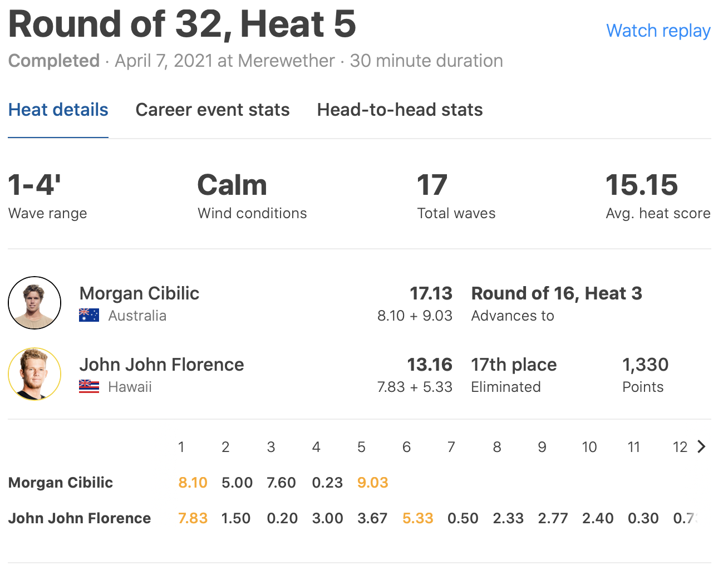Viewport: 728px width, 570px height.
Task: Click the Watch replay link
Action: point(658,31)
